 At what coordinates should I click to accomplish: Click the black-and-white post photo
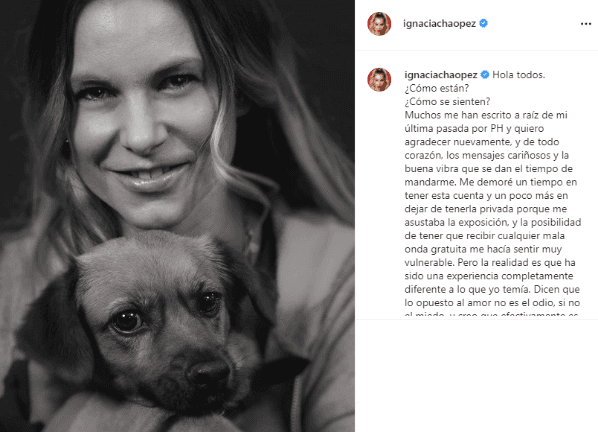point(177,216)
